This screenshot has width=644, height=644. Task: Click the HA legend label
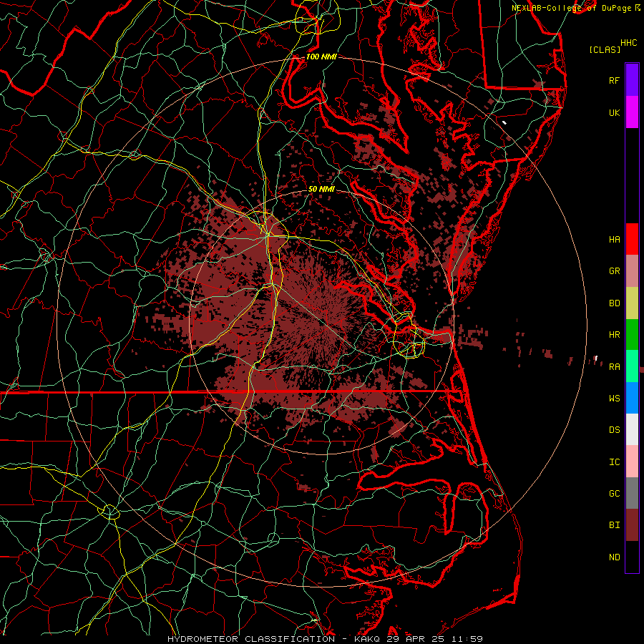coord(614,240)
